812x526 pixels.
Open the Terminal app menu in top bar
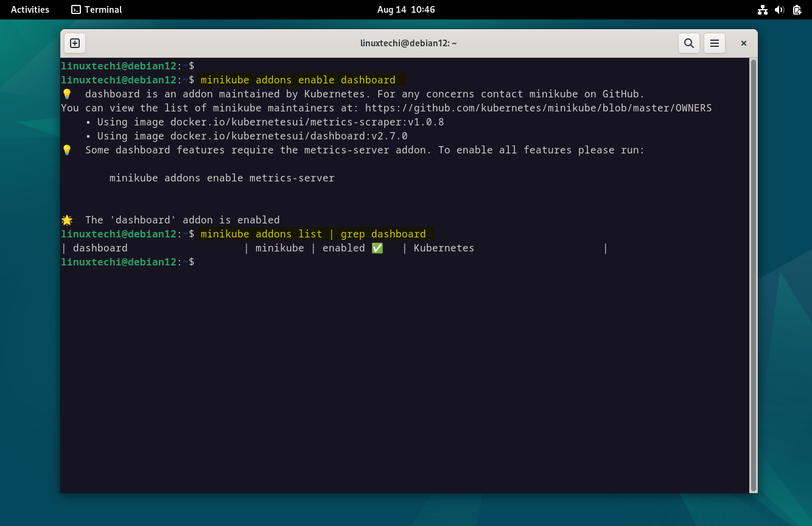(x=97, y=10)
